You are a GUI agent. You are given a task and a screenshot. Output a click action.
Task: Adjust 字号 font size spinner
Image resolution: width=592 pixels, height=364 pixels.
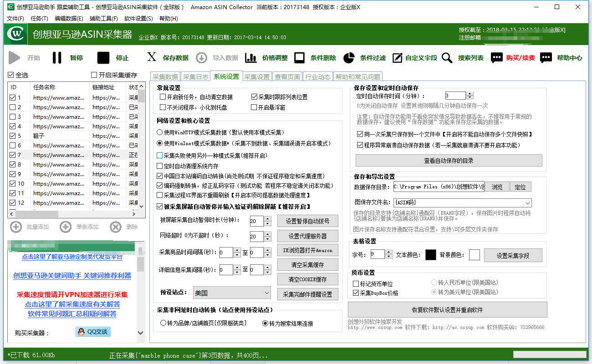388,254
